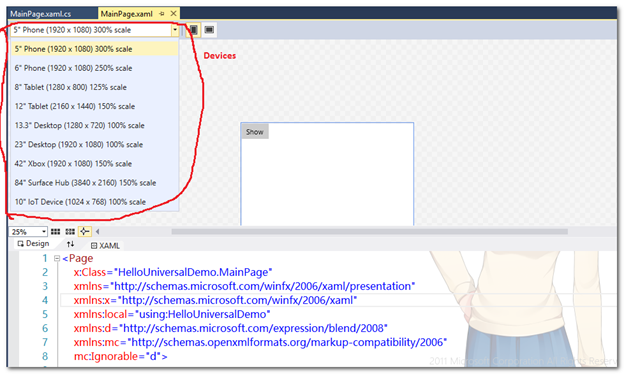The image size is (624, 374).
Task: Choose 42" Xbox 150% scale option
Action: coord(94,164)
